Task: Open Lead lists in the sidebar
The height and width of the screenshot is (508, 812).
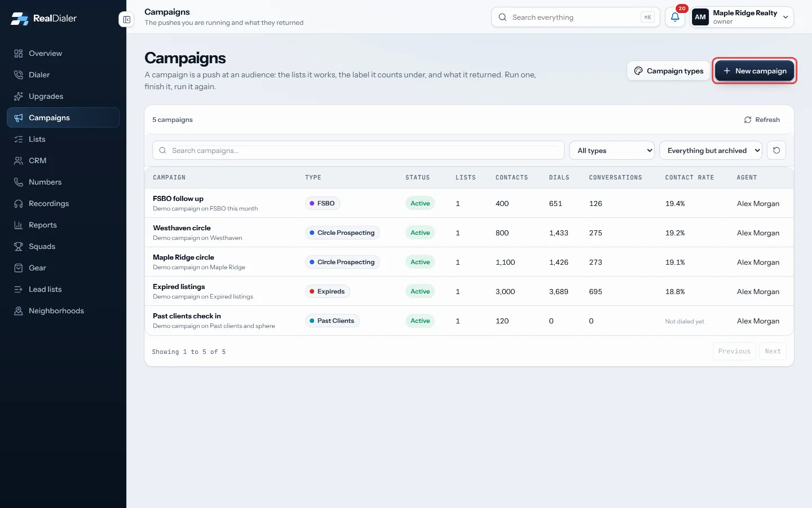Action: 63,290
